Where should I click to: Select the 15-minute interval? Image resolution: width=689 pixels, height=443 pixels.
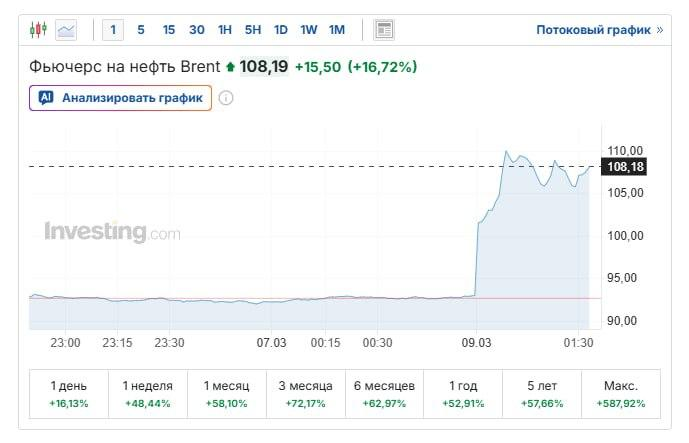tap(169, 30)
